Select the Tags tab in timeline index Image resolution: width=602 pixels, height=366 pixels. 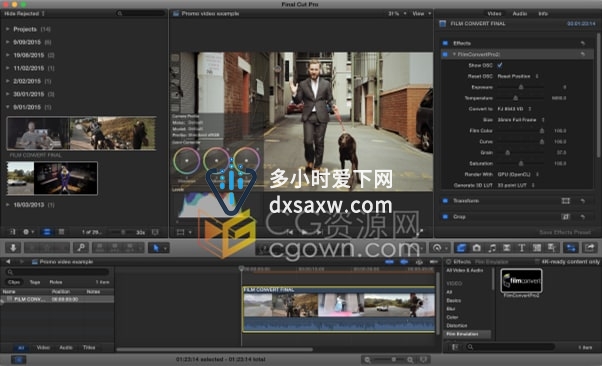(x=35, y=282)
